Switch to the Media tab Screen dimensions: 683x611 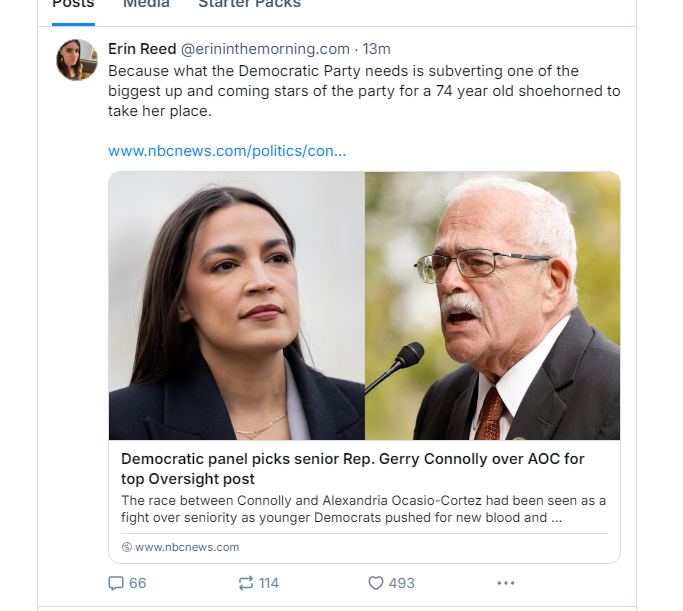tap(146, 4)
